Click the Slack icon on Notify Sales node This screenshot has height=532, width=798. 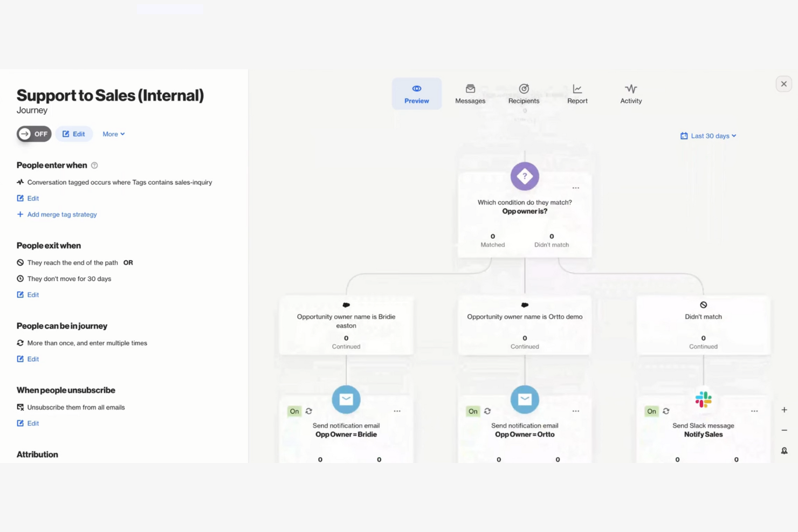point(703,399)
